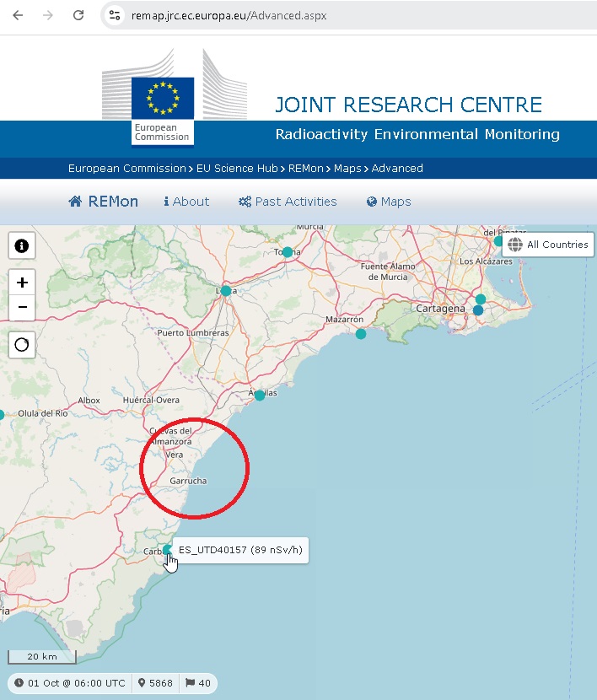This screenshot has height=700, width=597.
Task: Click the dark blue marker at Cartagena
Action: coord(478,310)
